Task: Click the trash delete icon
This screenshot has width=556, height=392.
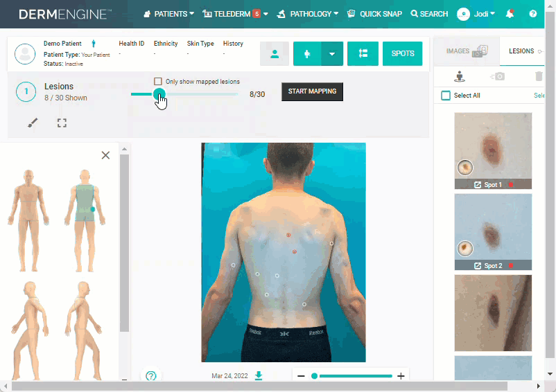Action: coord(539,76)
